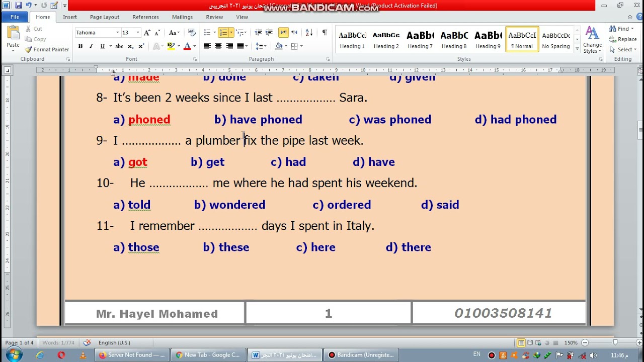This screenshot has width=644, height=362.
Task: Toggle show/hide paragraph marks
Action: 325,33
